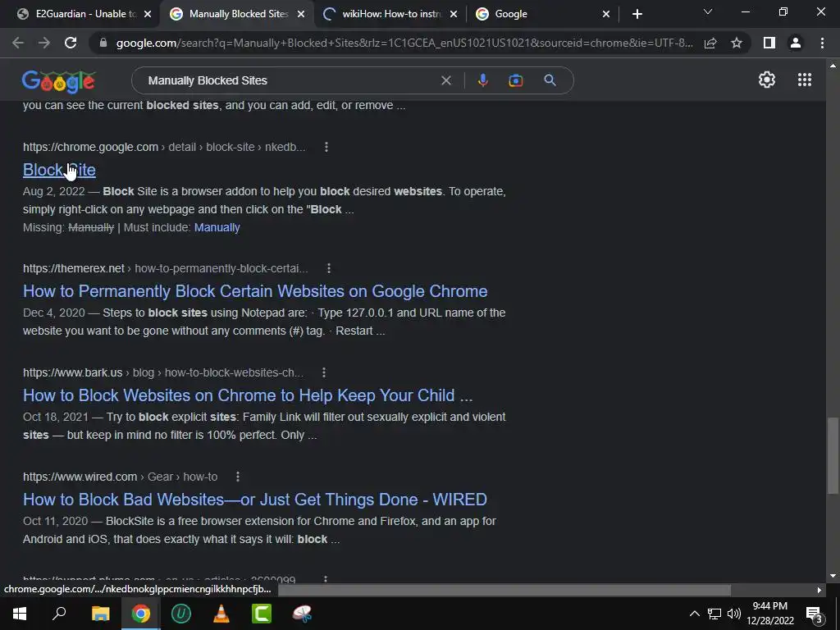Viewport: 840px width, 630px height.
Task: Reload the page with the refresh icon
Action: coord(71,43)
